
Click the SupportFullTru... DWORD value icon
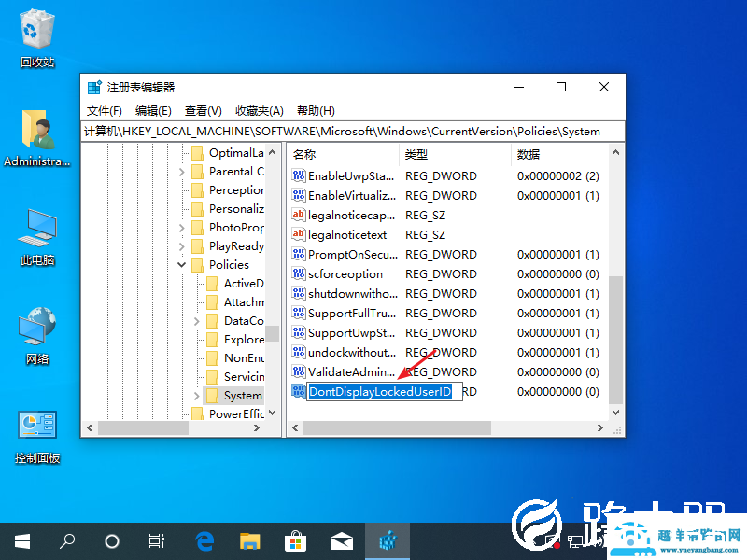point(298,313)
